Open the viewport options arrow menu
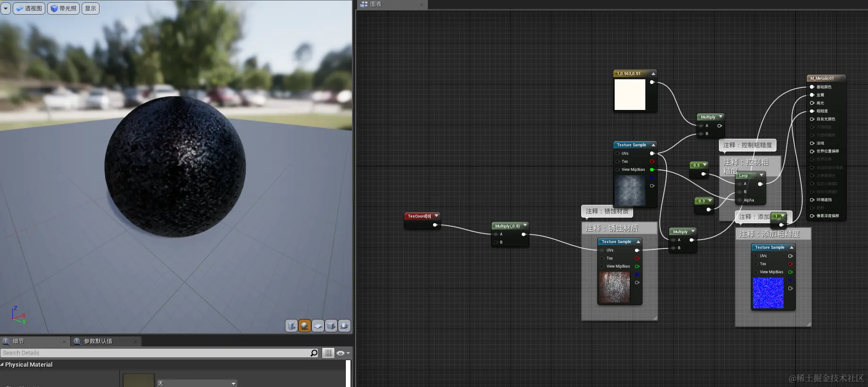The height and width of the screenshot is (387, 868). coord(6,8)
